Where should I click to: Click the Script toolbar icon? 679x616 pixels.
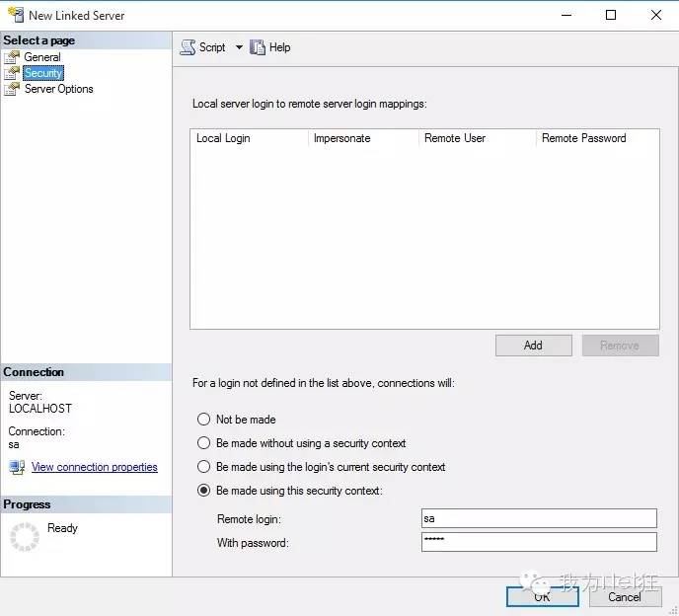[188, 47]
